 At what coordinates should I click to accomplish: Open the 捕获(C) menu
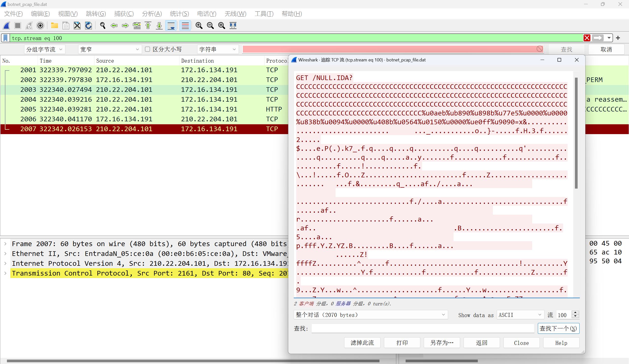[x=124, y=14]
